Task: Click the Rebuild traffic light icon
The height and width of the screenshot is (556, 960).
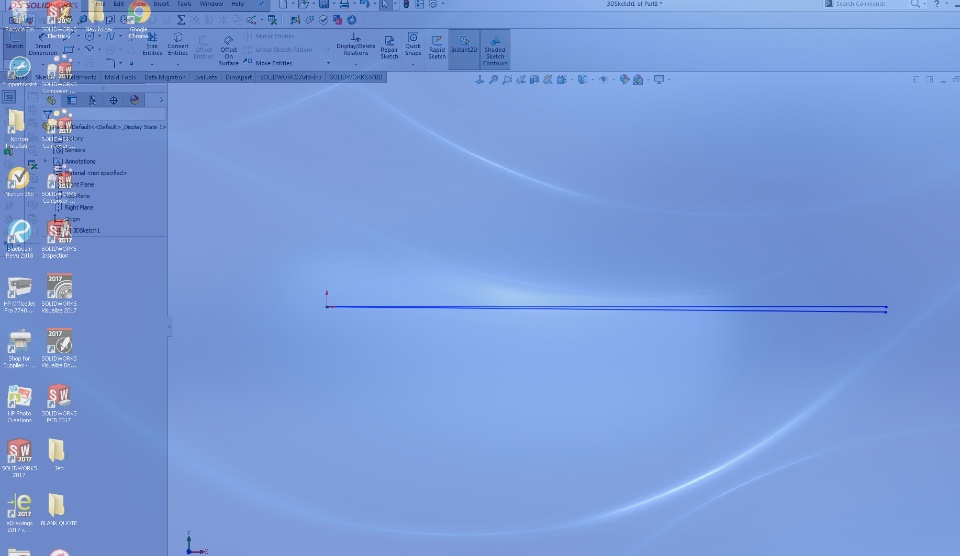Action: coord(405,4)
